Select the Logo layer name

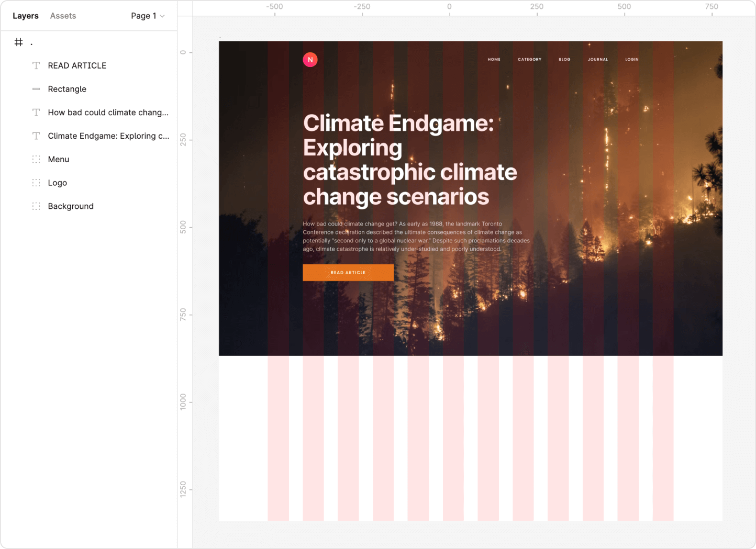[58, 183]
